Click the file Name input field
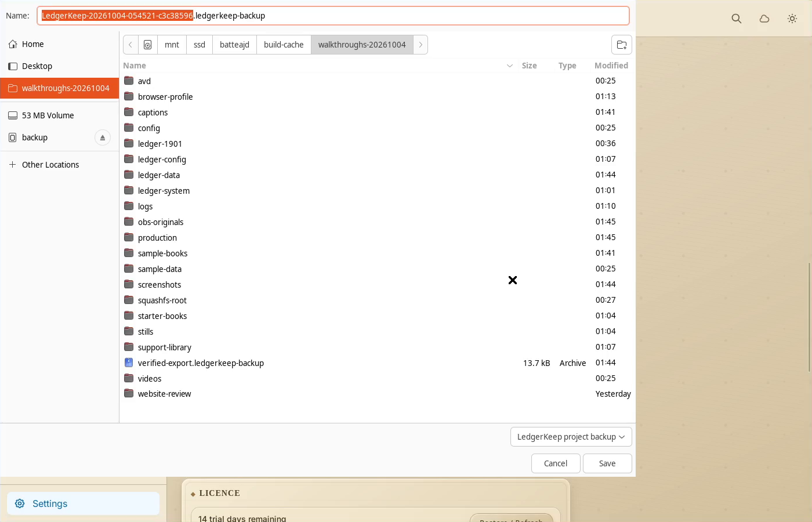 pyautogui.click(x=333, y=16)
